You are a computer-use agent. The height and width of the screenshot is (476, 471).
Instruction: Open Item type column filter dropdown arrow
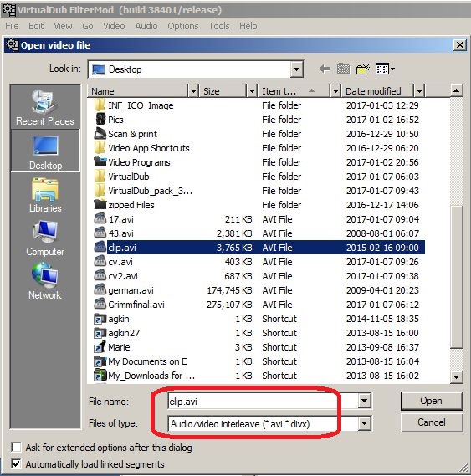pos(335,91)
